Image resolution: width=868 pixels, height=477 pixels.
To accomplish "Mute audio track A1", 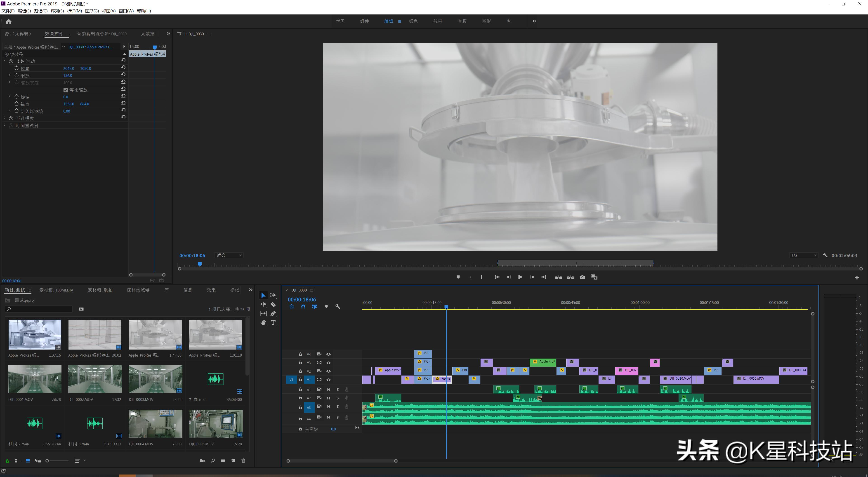I will click(328, 390).
